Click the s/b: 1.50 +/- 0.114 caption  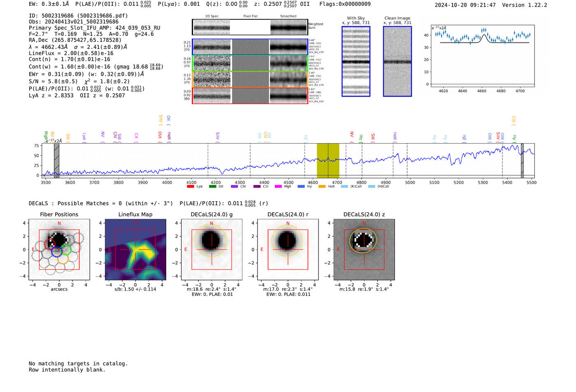click(x=135, y=289)
